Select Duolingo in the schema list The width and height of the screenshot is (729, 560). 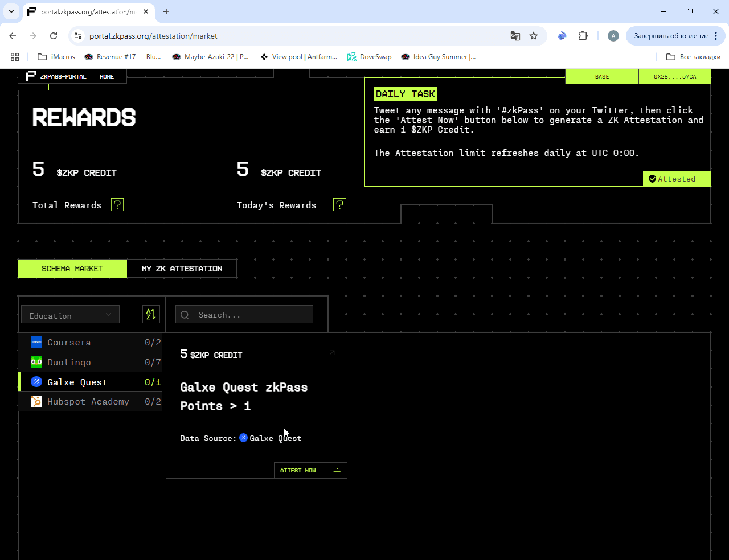tap(91, 362)
